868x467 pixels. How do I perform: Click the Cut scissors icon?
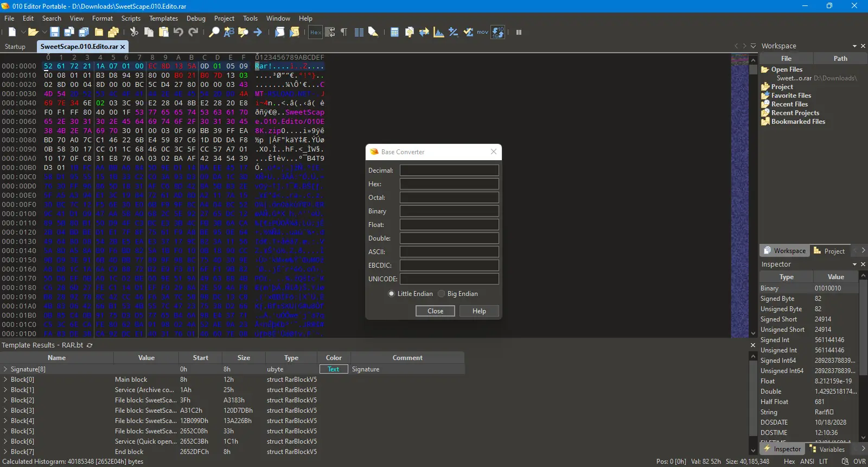coord(134,32)
